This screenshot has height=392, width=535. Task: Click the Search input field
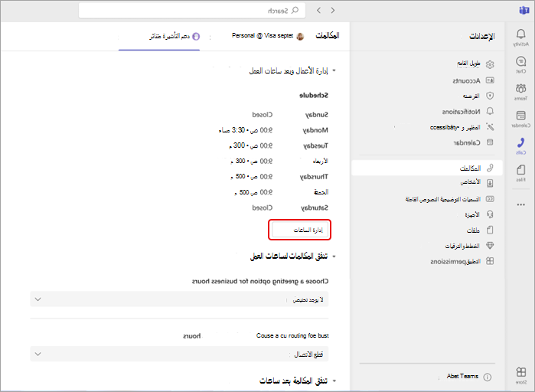click(x=192, y=11)
